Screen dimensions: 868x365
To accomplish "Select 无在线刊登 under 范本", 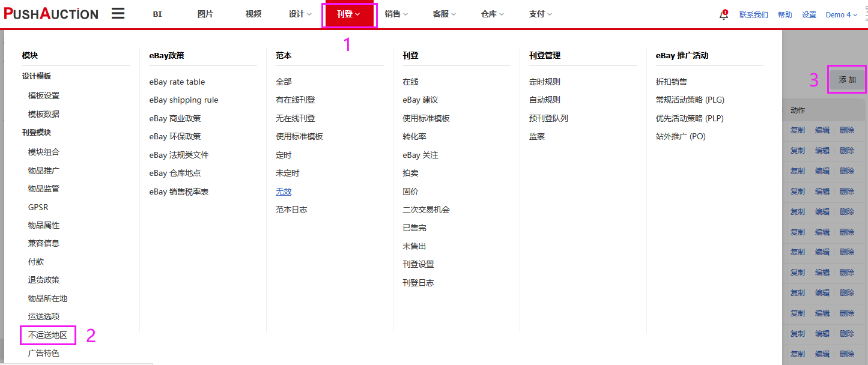I will coord(296,118).
